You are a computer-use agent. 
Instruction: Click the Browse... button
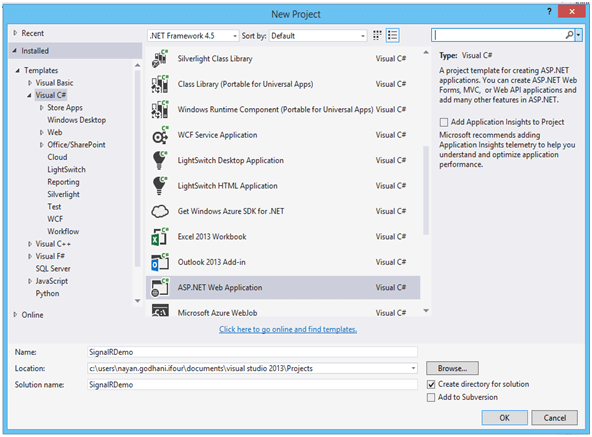(452, 368)
